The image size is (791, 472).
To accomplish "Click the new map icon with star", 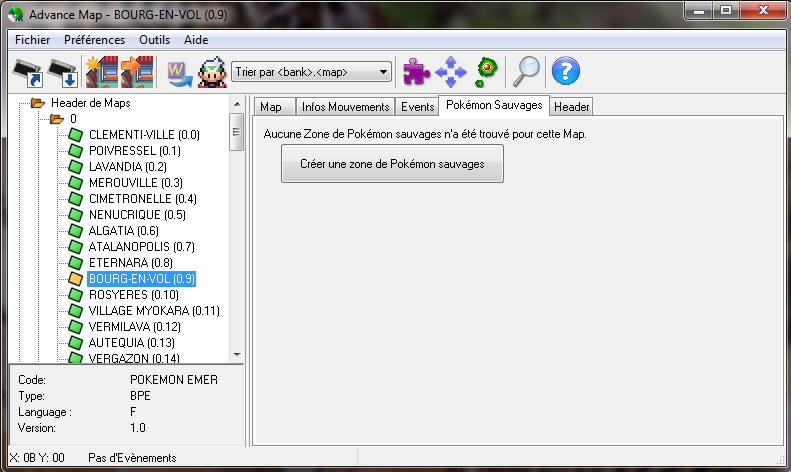I will point(101,72).
